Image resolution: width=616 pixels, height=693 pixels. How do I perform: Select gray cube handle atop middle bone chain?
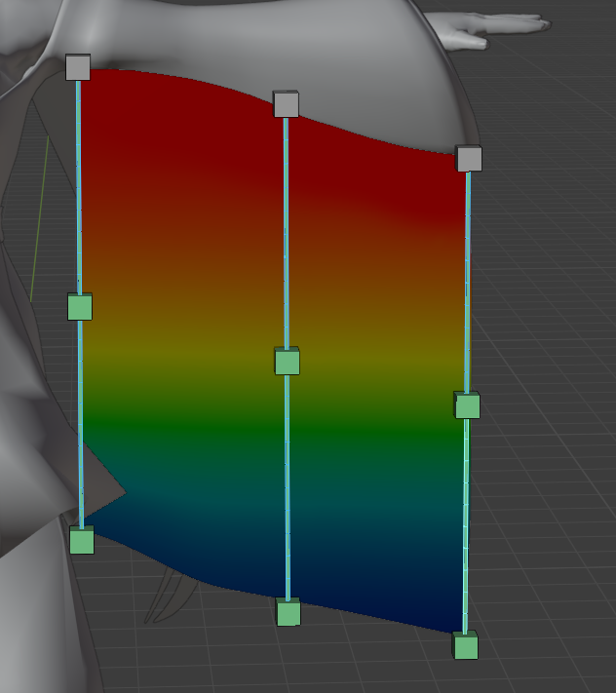coord(286,104)
